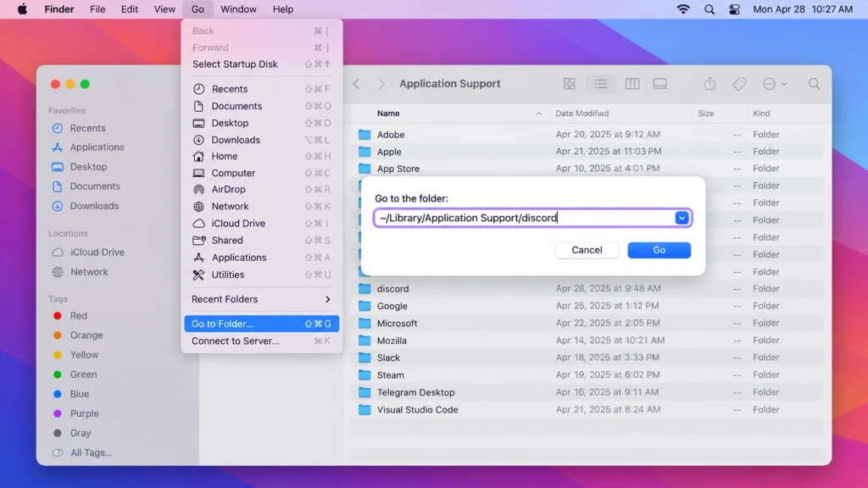This screenshot has width=868, height=488.
Task: Switch to list view in Finder toolbar
Action: point(601,84)
